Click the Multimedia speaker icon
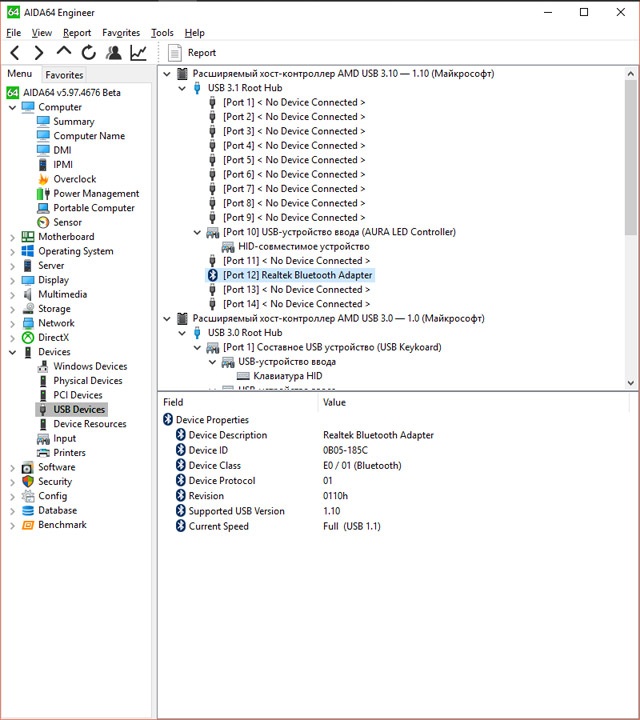 28,294
